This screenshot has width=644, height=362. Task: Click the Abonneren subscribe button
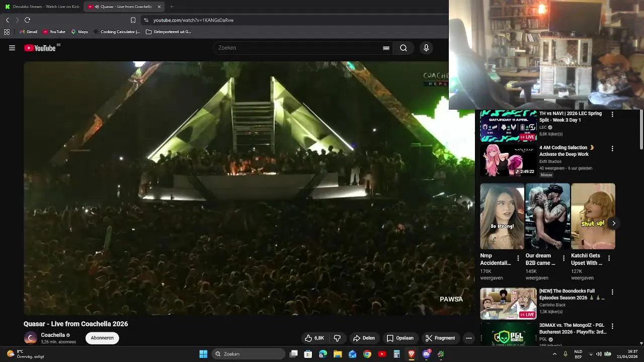(x=102, y=338)
